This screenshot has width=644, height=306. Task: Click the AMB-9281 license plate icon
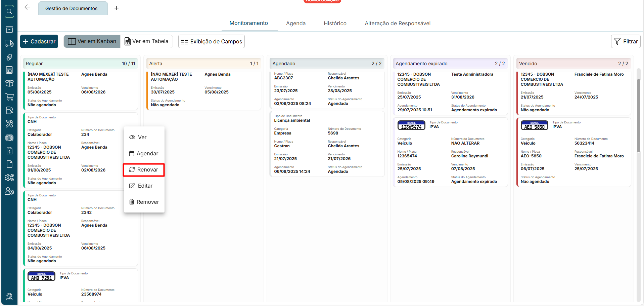(x=41, y=276)
